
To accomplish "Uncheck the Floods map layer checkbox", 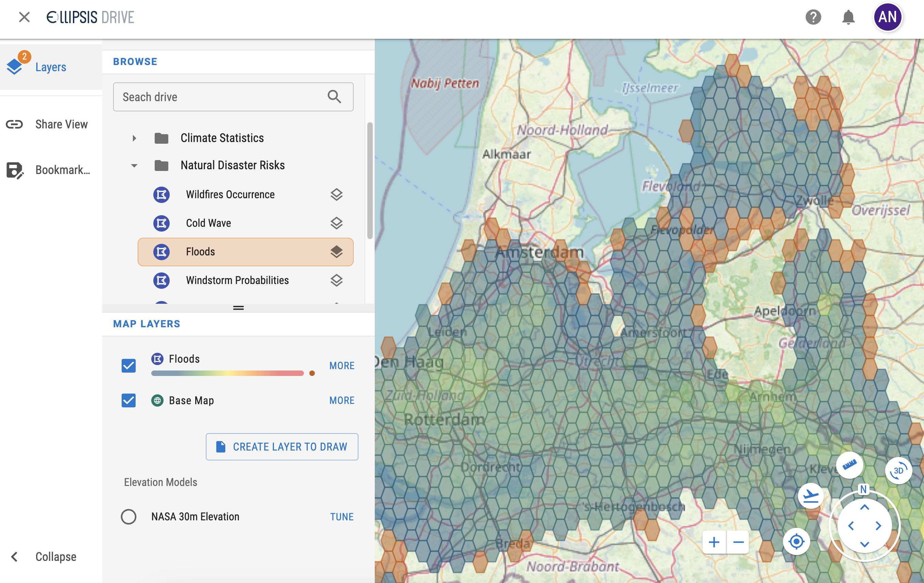I will pyautogui.click(x=128, y=365).
